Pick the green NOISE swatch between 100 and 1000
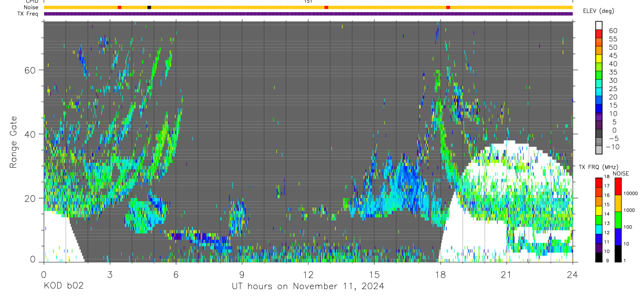The height and width of the screenshot is (297, 644). tap(618, 220)
